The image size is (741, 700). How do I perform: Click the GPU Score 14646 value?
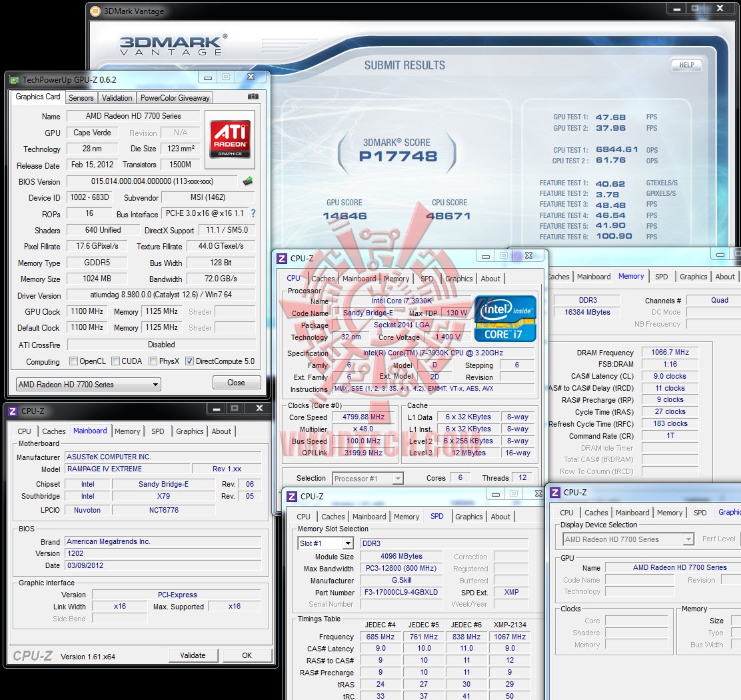(x=345, y=216)
